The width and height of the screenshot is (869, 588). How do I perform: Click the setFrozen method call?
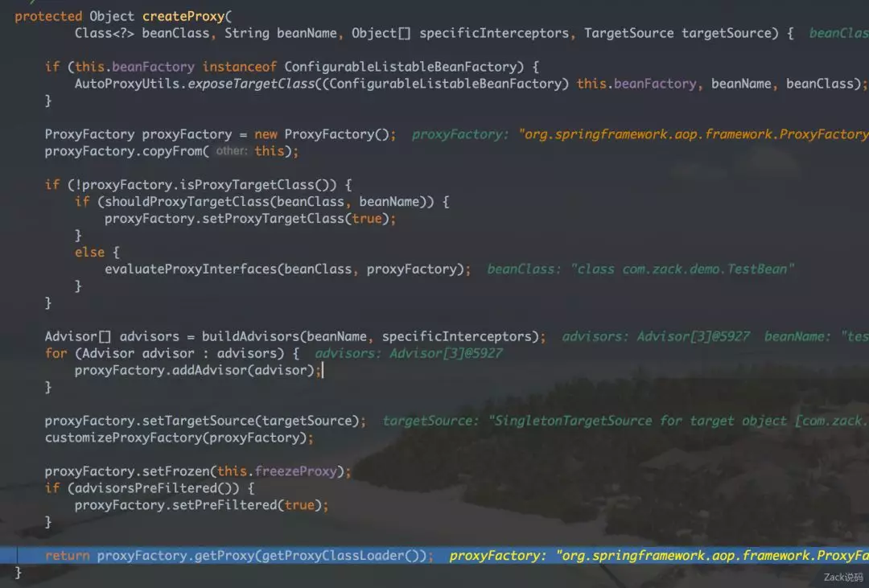click(x=176, y=471)
